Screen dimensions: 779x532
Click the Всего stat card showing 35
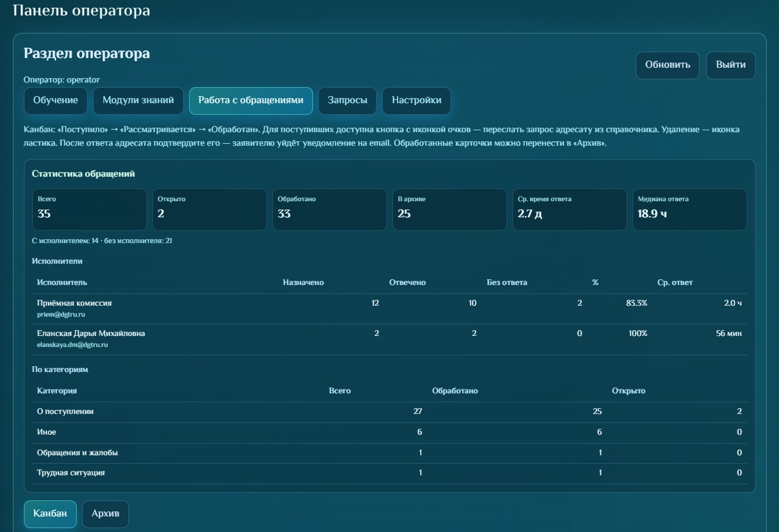(90, 210)
